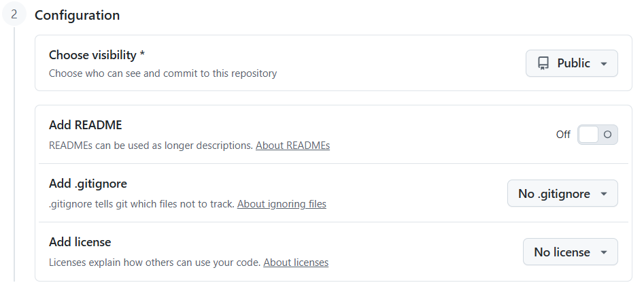
Task: Open the No .gitignore template dropdown
Action: (562, 193)
